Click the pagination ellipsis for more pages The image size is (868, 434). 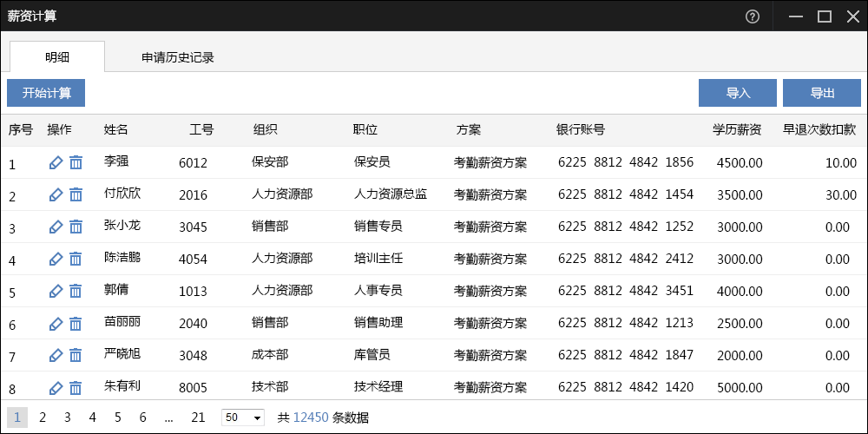168,418
